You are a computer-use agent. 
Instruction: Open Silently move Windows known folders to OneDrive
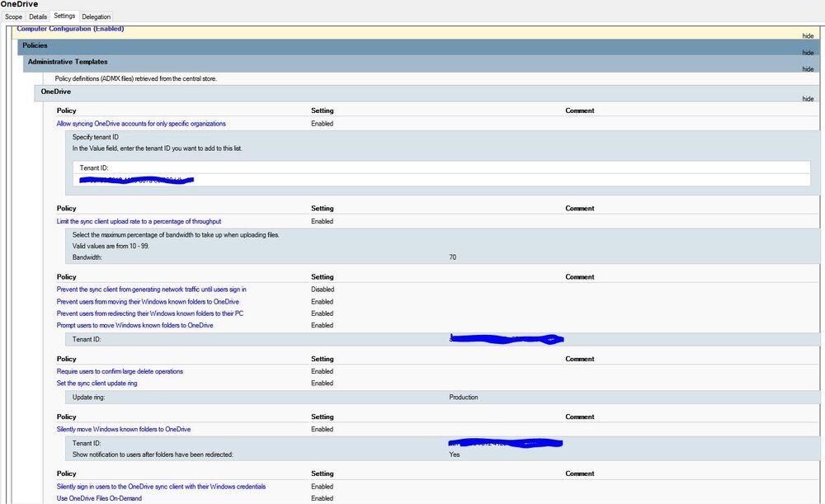(124, 429)
